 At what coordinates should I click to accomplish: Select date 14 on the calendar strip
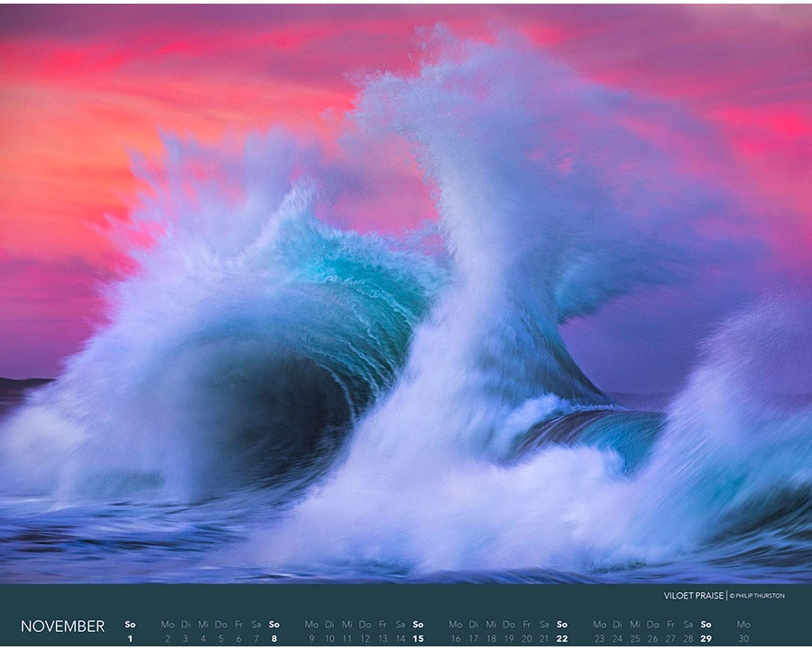pos(401,638)
